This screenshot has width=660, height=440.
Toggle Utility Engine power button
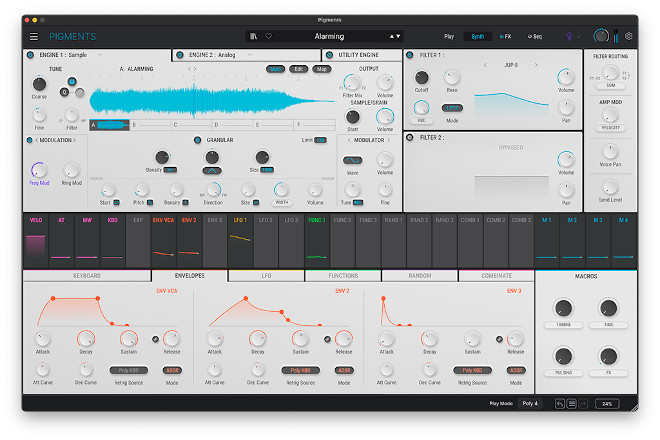pos(330,55)
